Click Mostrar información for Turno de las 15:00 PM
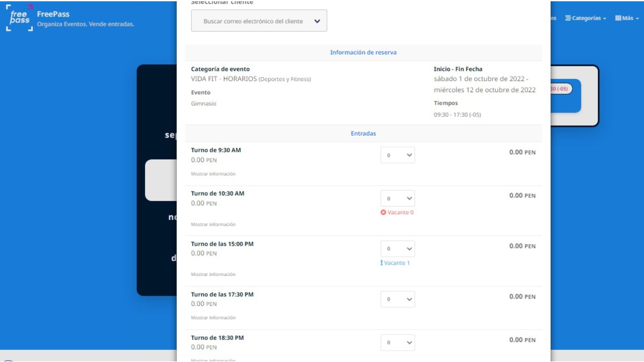The image size is (644, 362). [x=213, y=274]
